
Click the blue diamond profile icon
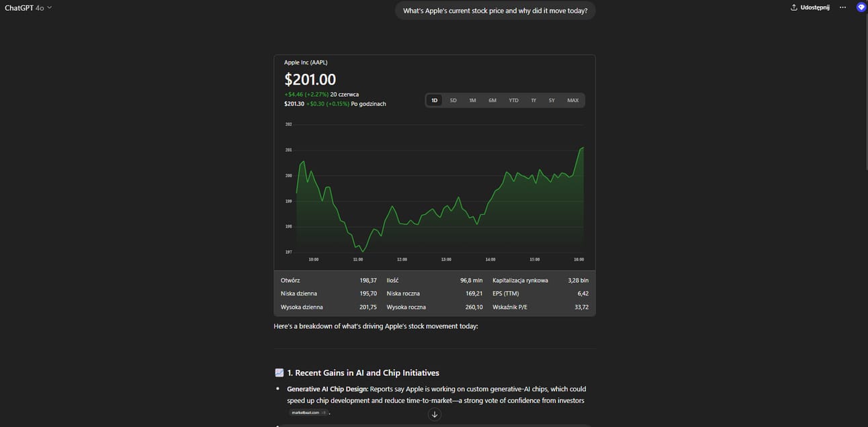pyautogui.click(x=861, y=7)
